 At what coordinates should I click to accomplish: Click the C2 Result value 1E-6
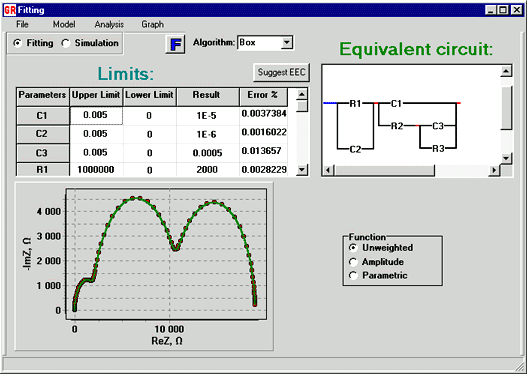(x=207, y=134)
